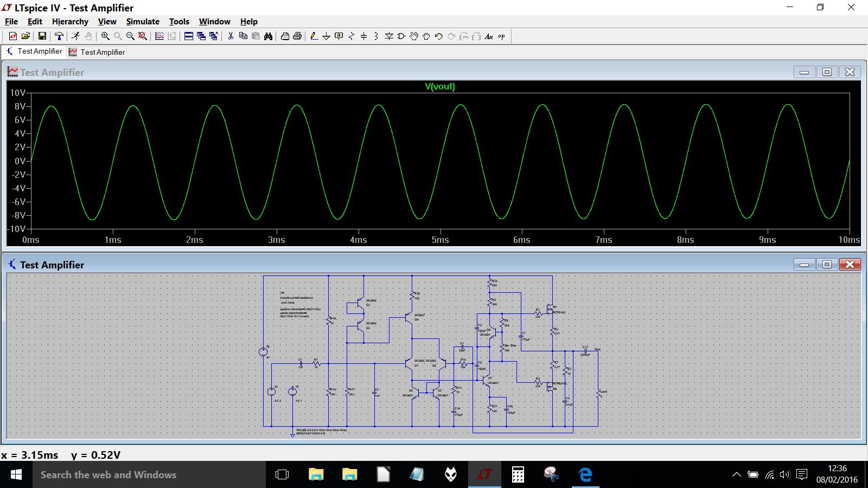The width and height of the screenshot is (868, 488).
Task: Save the schematic with the floppy disk icon
Action: click(42, 36)
